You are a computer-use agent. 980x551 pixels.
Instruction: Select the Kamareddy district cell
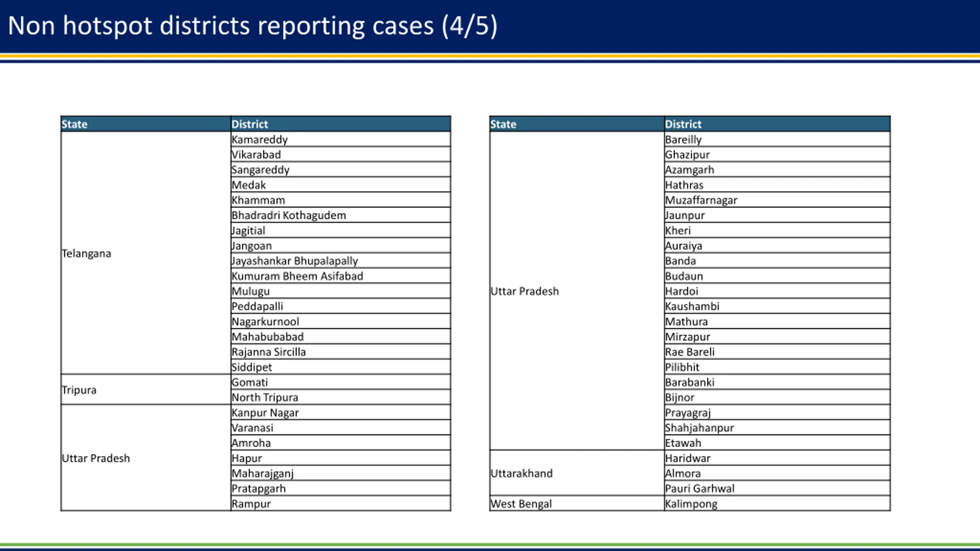(x=341, y=139)
